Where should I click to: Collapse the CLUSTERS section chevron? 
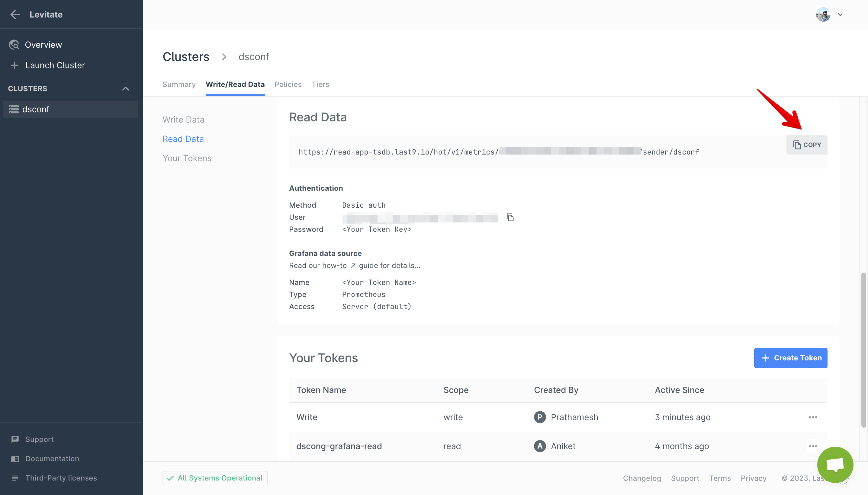[x=126, y=89]
